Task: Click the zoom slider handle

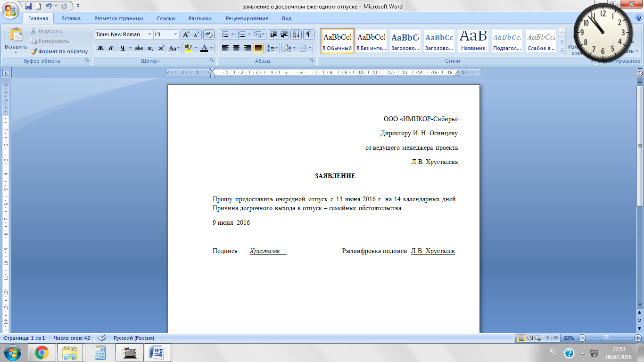Action: 606,338
